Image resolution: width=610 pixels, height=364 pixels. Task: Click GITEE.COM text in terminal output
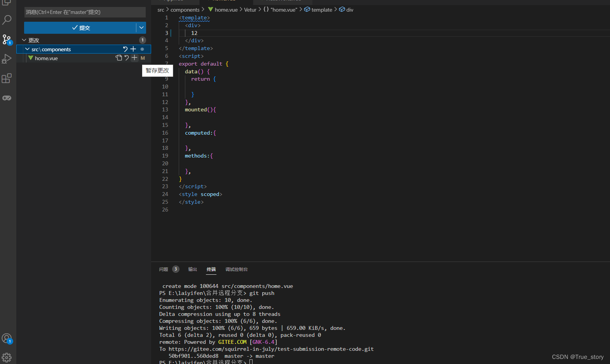[x=232, y=342]
